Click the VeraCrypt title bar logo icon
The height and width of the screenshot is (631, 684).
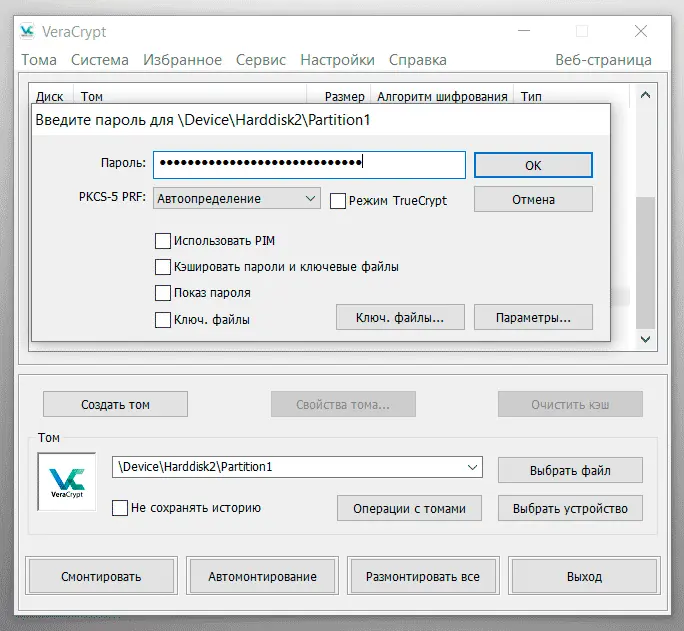[x=27, y=31]
